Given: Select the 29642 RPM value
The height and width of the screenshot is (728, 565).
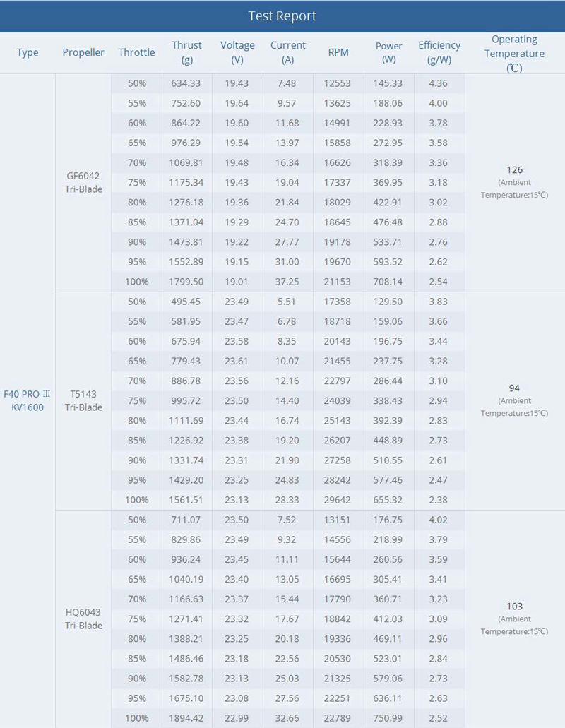Looking at the screenshot, I should [338, 500].
